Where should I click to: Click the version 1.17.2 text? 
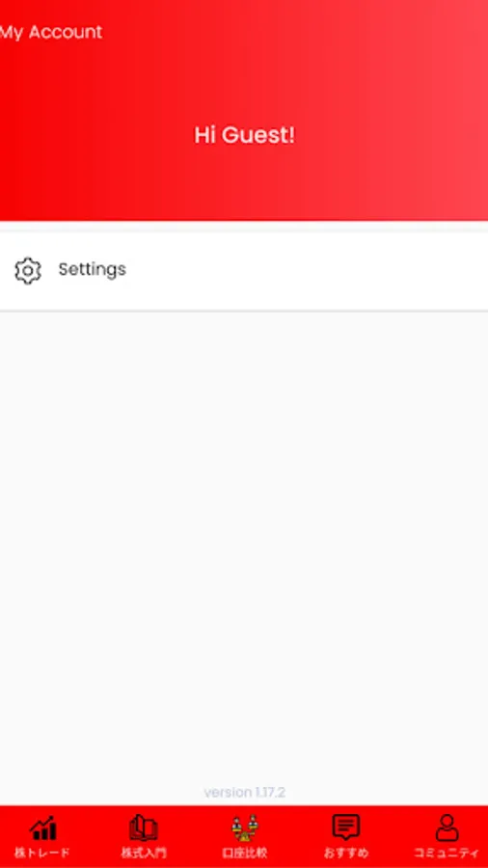pyautogui.click(x=245, y=792)
